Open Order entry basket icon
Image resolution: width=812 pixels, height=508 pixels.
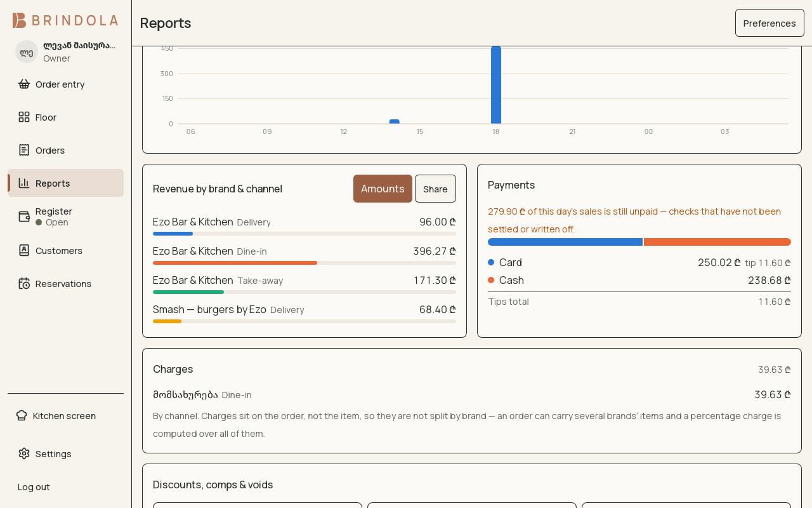click(x=24, y=84)
